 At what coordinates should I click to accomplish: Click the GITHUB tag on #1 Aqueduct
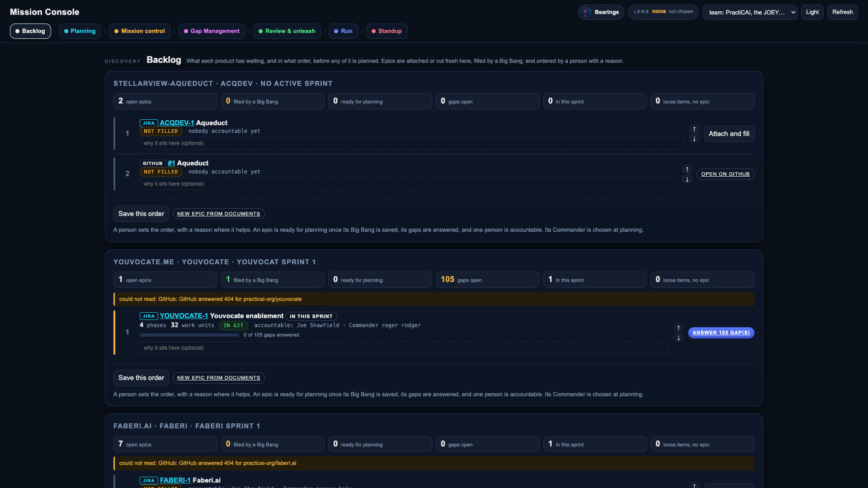point(153,164)
